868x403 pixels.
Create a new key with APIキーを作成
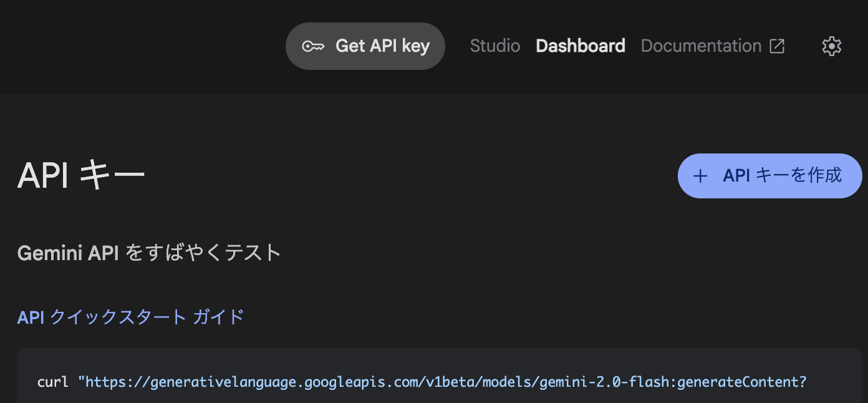click(x=770, y=176)
